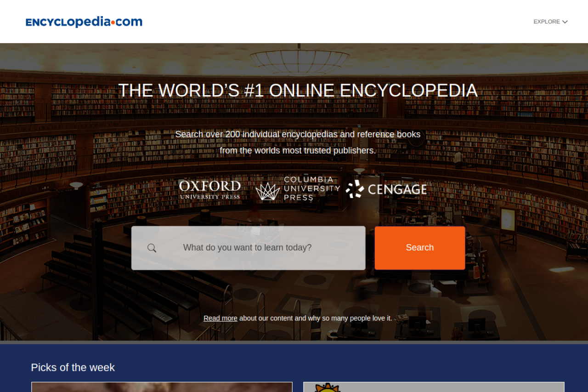Focus the 'What do you want to learn today?' field
This screenshot has width=588, height=392.
[249, 248]
